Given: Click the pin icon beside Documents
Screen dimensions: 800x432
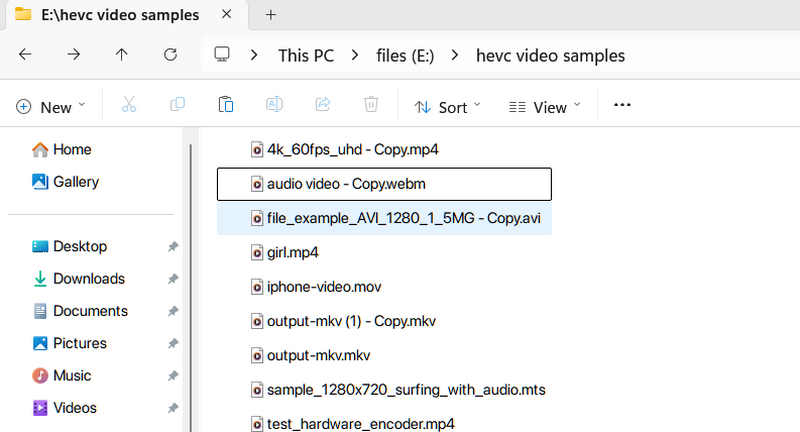Looking at the screenshot, I should pyautogui.click(x=173, y=311).
